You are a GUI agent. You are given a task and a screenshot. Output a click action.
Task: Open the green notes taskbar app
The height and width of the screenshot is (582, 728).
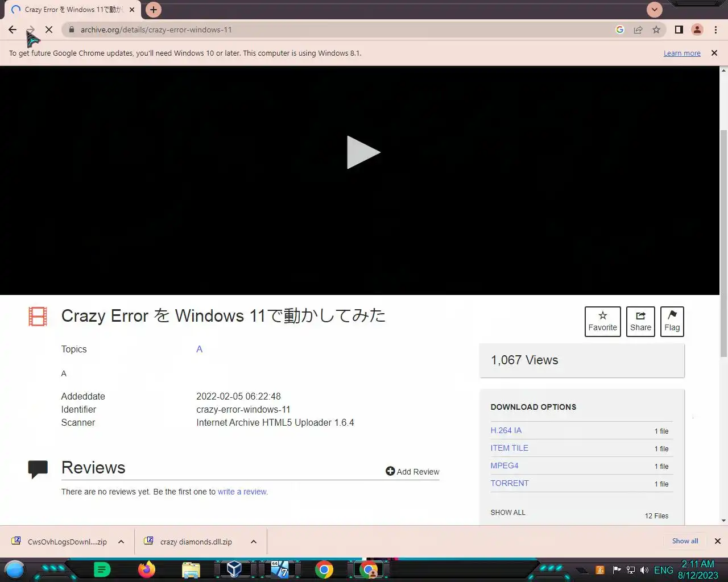click(102, 569)
